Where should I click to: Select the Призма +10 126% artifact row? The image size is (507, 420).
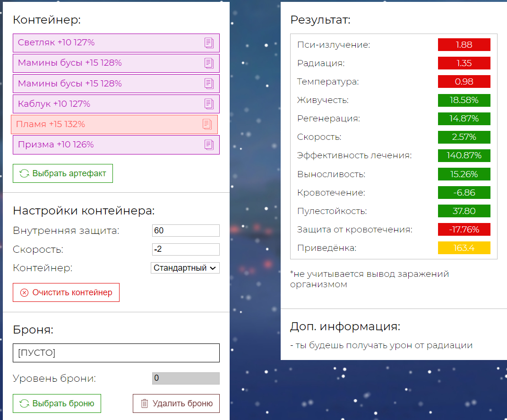(x=104, y=145)
